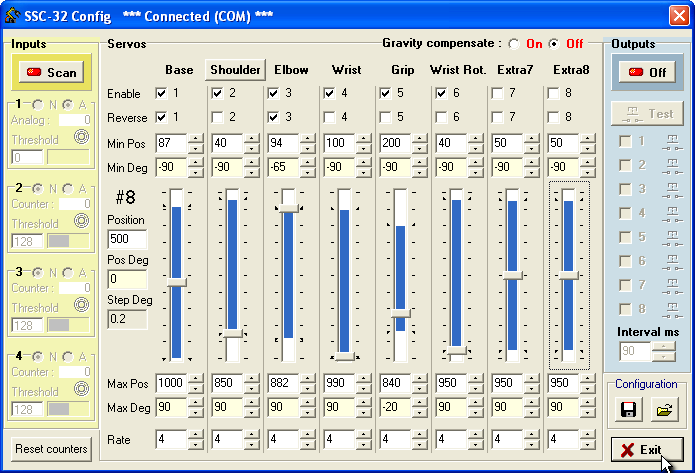Increase Wrist Rot. Max Pos value

coord(475,378)
